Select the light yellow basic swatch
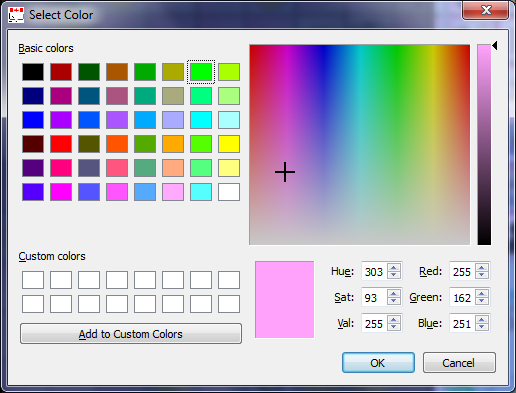The image size is (516, 393). [229, 168]
